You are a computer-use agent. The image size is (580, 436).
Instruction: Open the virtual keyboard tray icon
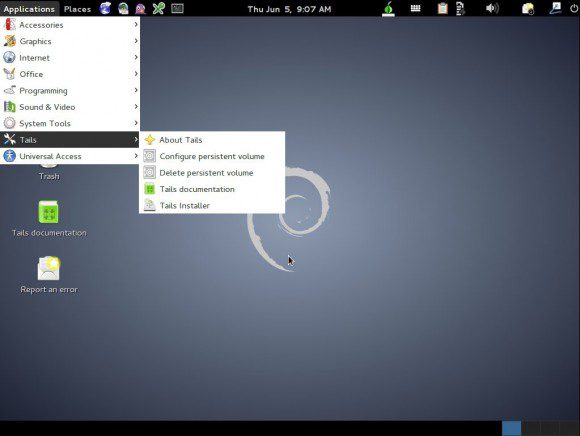(415, 8)
